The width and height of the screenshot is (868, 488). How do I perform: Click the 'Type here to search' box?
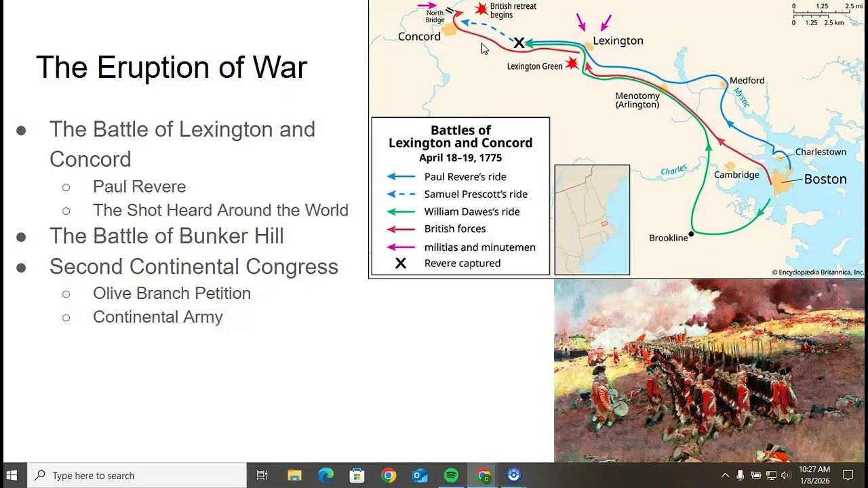click(137, 475)
